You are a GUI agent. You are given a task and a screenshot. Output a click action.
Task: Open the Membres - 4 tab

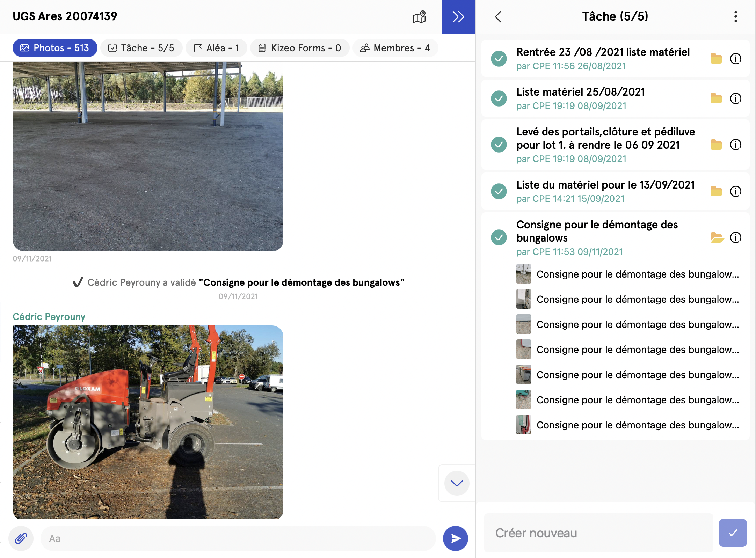click(x=395, y=48)
